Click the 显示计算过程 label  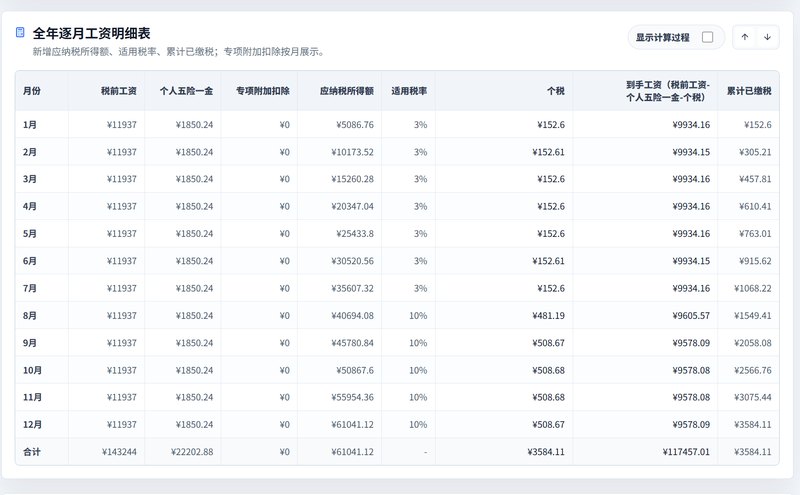pos(662,37)
